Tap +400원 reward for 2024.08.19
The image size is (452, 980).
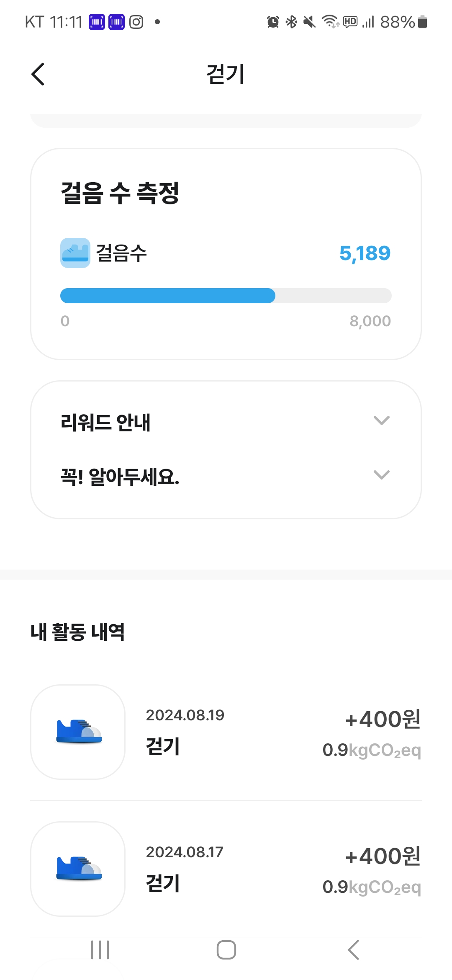tap(383, 720)
